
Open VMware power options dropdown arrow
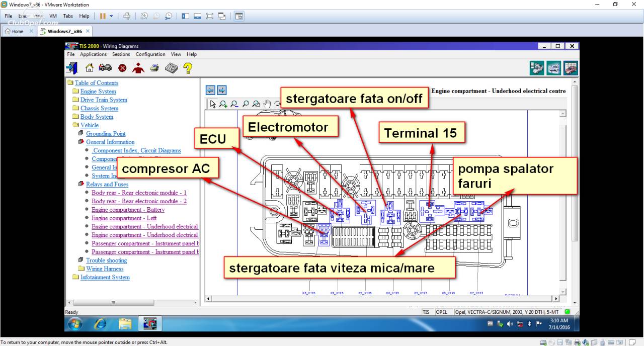click(x=111, y=16)
